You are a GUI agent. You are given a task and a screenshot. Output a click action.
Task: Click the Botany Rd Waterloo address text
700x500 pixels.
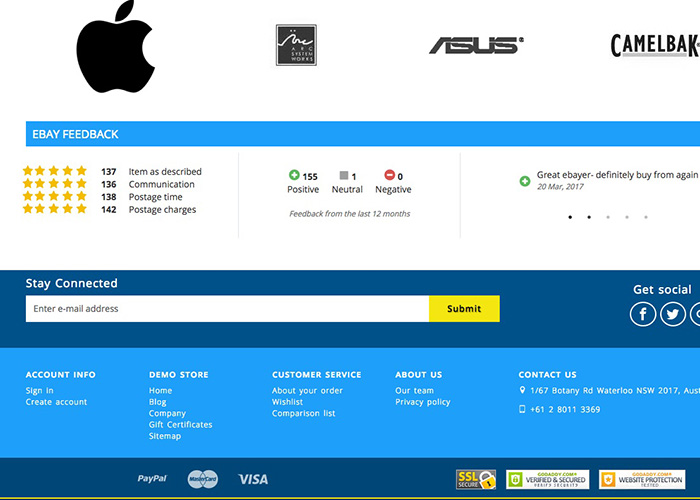[615, 391]
